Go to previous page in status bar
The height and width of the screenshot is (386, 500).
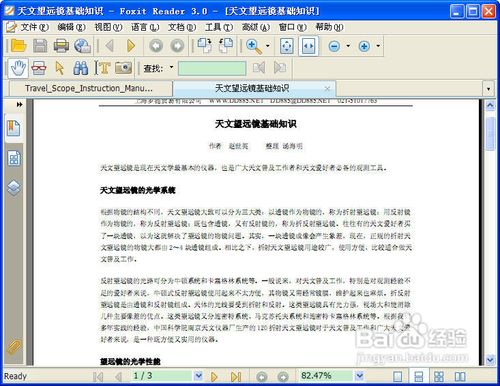(x=118, y=377)
